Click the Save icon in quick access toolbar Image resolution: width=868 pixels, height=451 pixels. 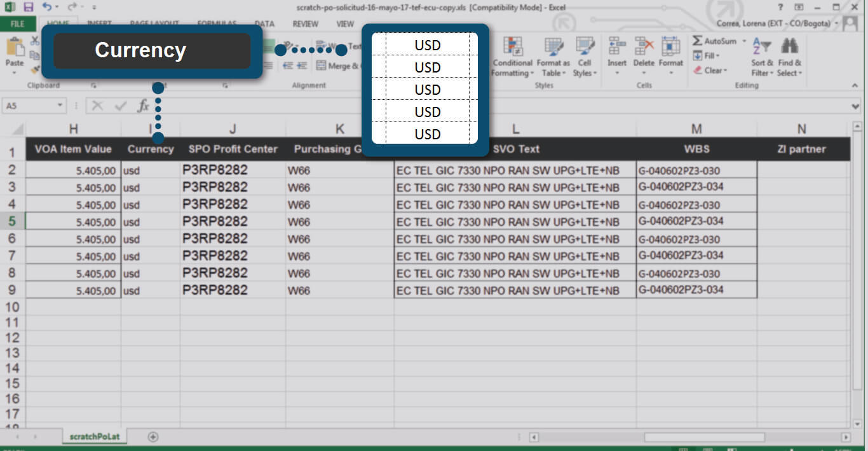28,7
